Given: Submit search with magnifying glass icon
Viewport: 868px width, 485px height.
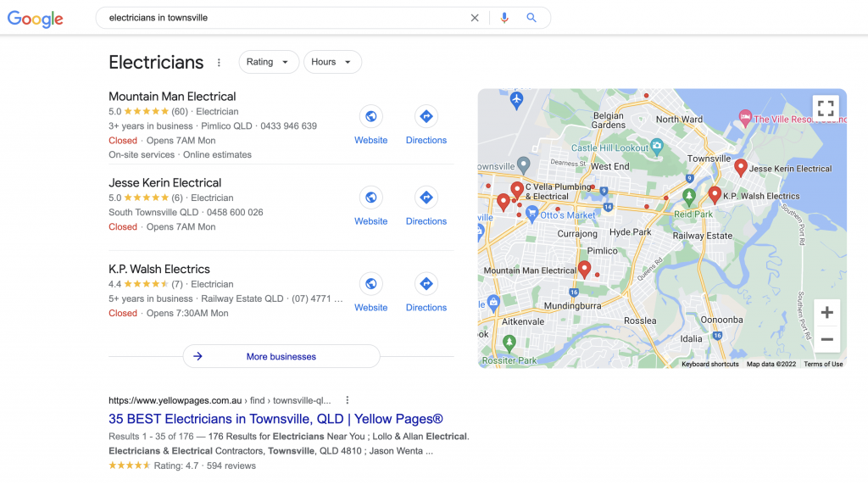Looking at the screenshot, I should tap(531, 18).
